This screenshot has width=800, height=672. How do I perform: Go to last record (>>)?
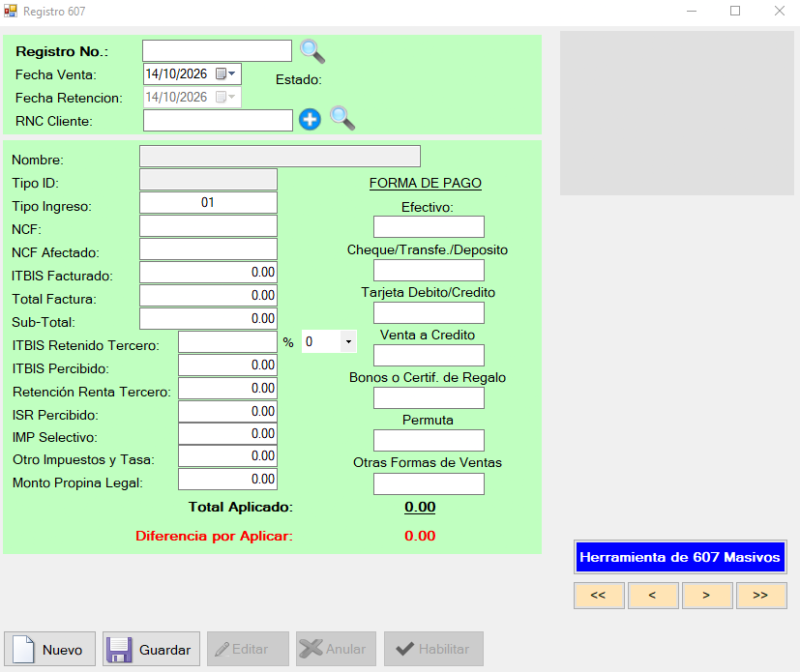tap(761, 595)
